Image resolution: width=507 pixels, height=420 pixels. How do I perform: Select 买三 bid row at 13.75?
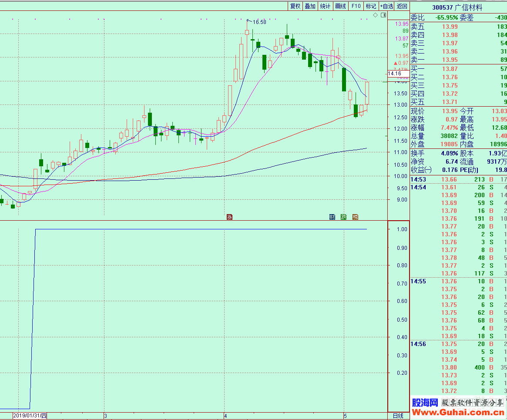coord(459,85)
